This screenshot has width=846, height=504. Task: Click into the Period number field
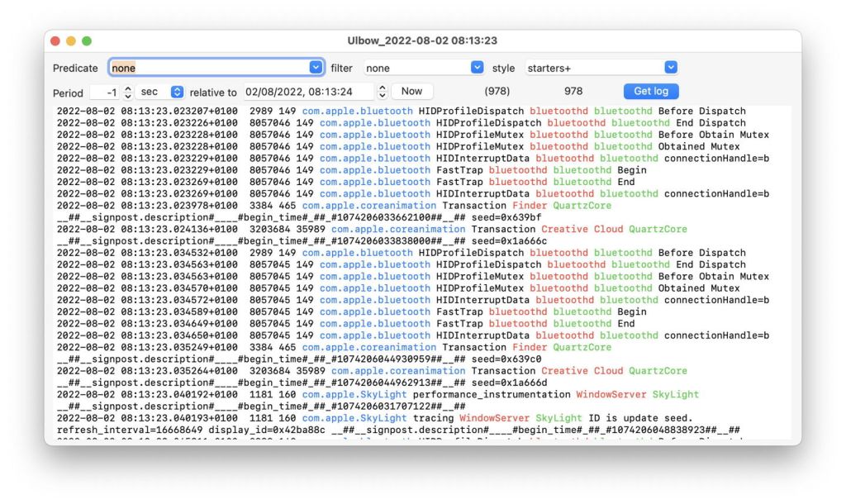click(x=105, y=92)
